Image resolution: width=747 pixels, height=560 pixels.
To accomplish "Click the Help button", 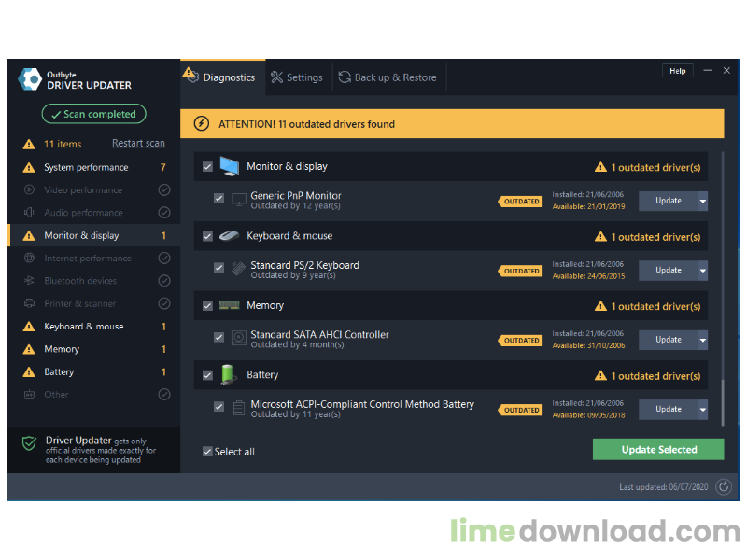I will [x=678, y=71].
